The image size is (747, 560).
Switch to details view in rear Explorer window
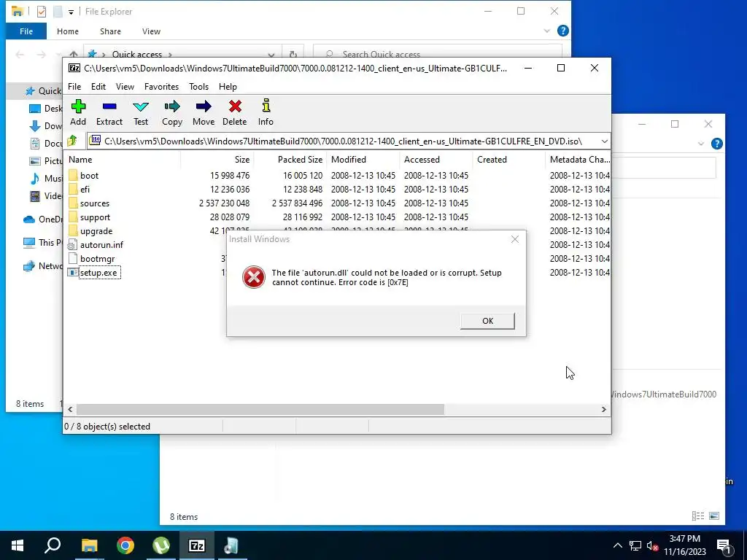click(698, 516)
